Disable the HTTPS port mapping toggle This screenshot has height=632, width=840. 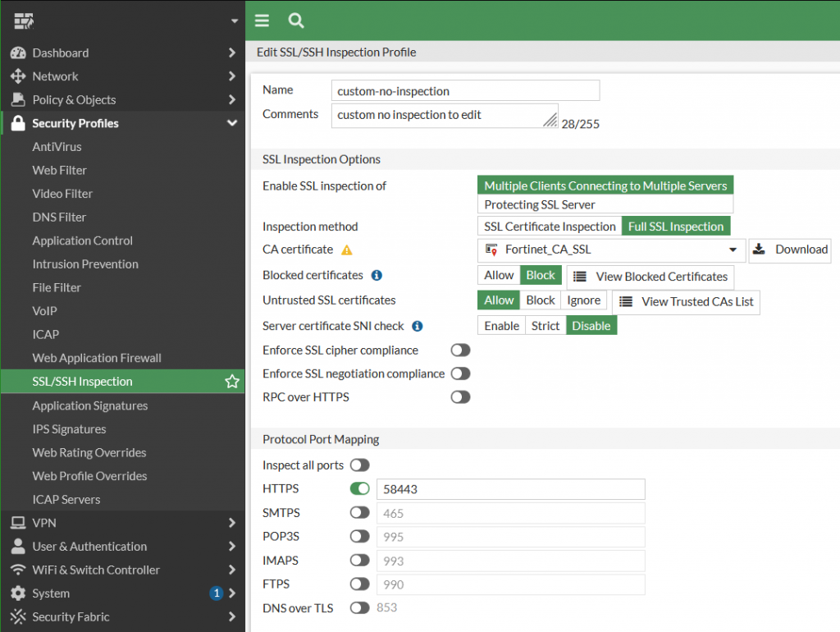click(x=359, y=489)
